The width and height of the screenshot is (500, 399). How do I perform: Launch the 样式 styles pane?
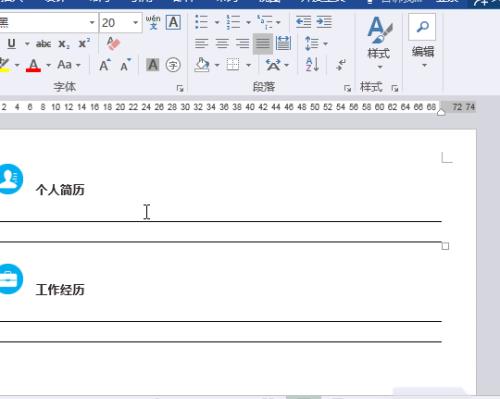395,88
